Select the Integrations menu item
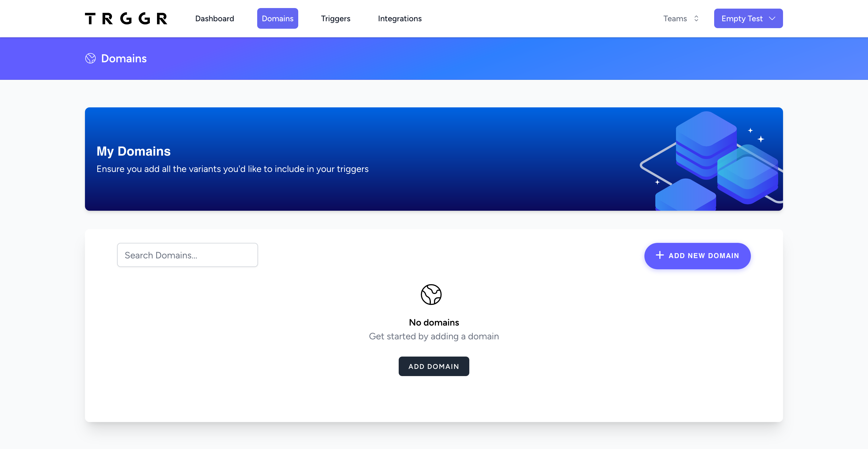The image size is (868, 449). pyautogui.click(x=400, y=18)
